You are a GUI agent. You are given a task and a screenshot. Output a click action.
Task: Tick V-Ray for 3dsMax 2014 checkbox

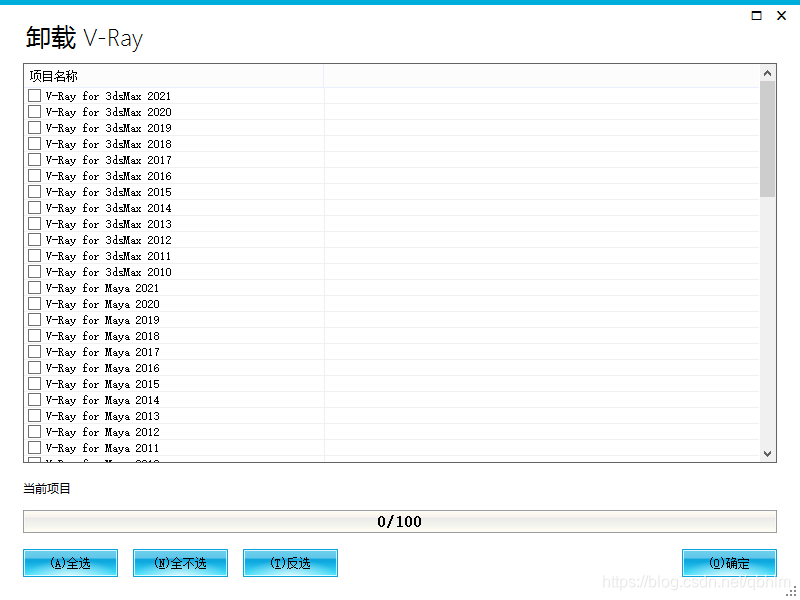pyautogui.click(x=35, y=208)
